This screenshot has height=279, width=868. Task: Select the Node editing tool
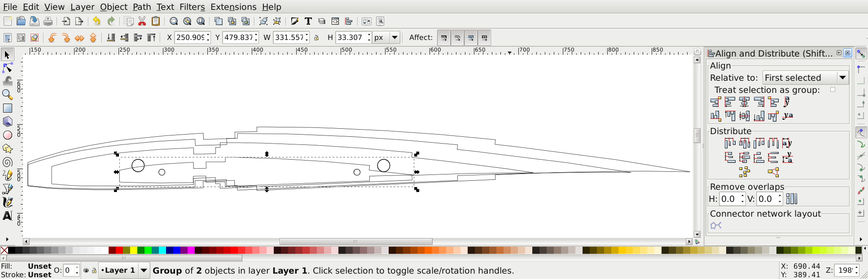[x=8, y=68]
